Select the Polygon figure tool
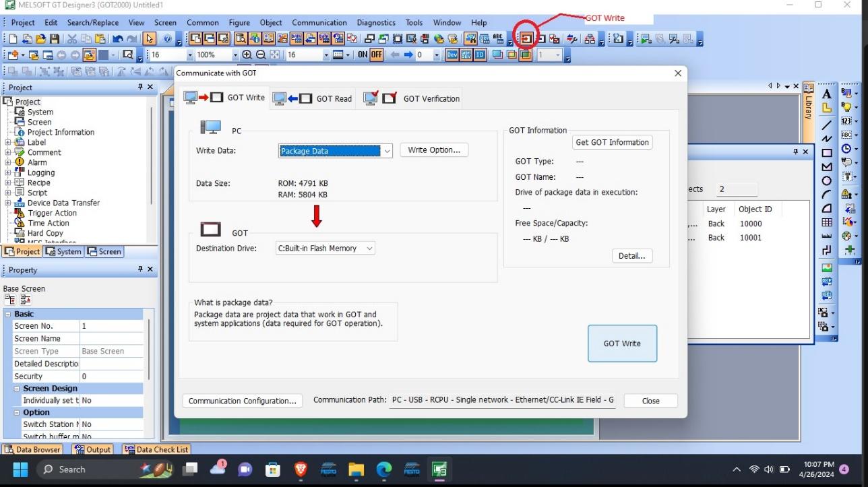 click(x=827, y=167)
